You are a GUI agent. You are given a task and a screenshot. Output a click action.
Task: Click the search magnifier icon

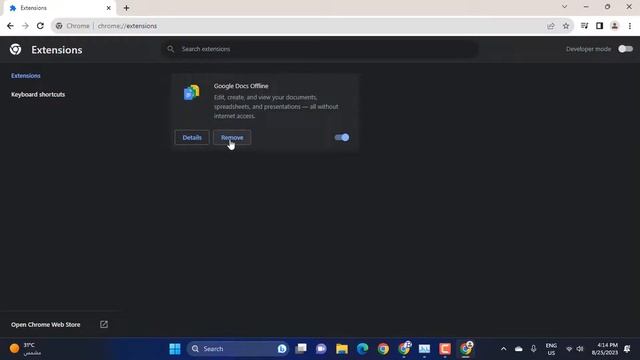point(171,49)
